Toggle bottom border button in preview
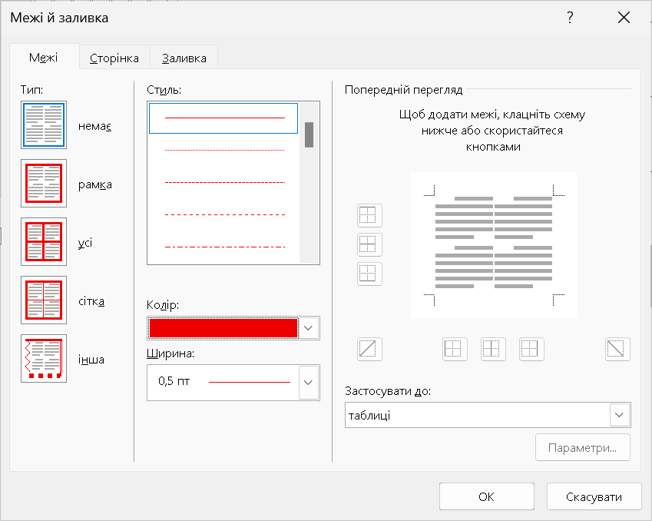The image size is (652, 521). point(369,274)
